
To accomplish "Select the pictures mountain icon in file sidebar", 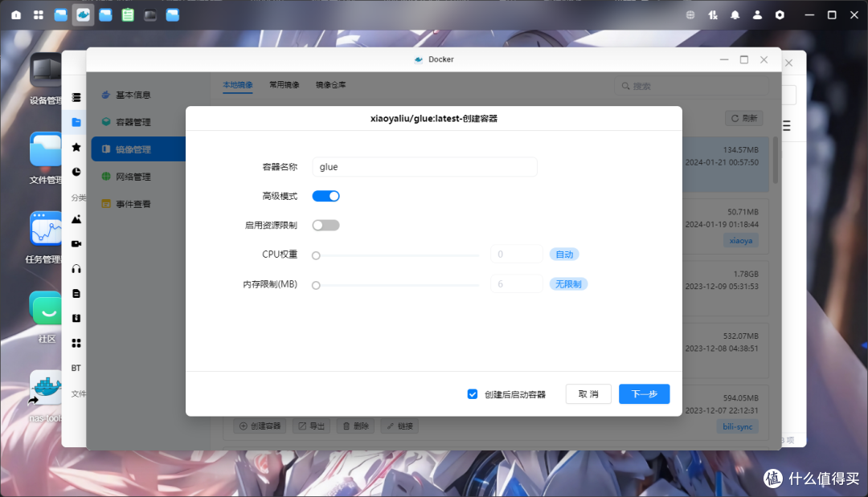I will point(76,219).
